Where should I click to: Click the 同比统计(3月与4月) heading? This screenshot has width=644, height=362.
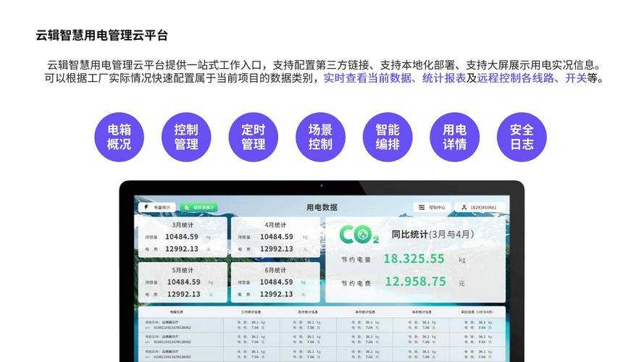(x=432, y=235)
